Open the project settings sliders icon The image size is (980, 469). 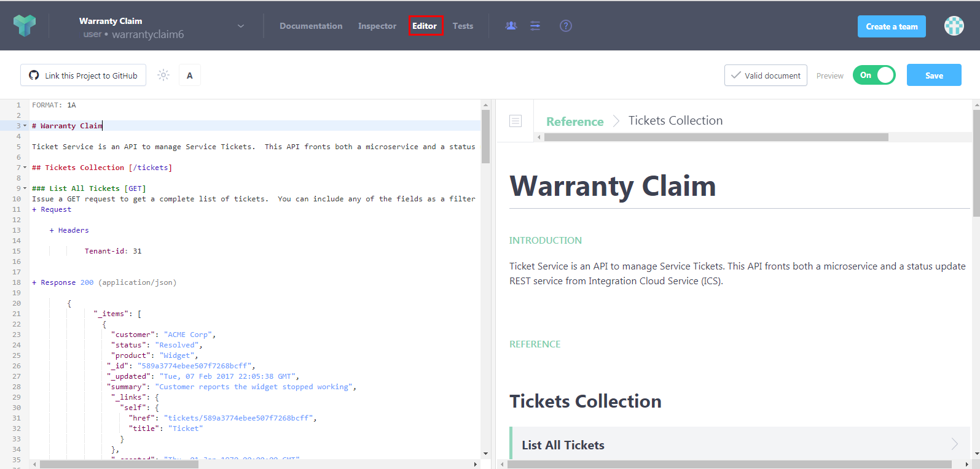[x=535, y=26]
